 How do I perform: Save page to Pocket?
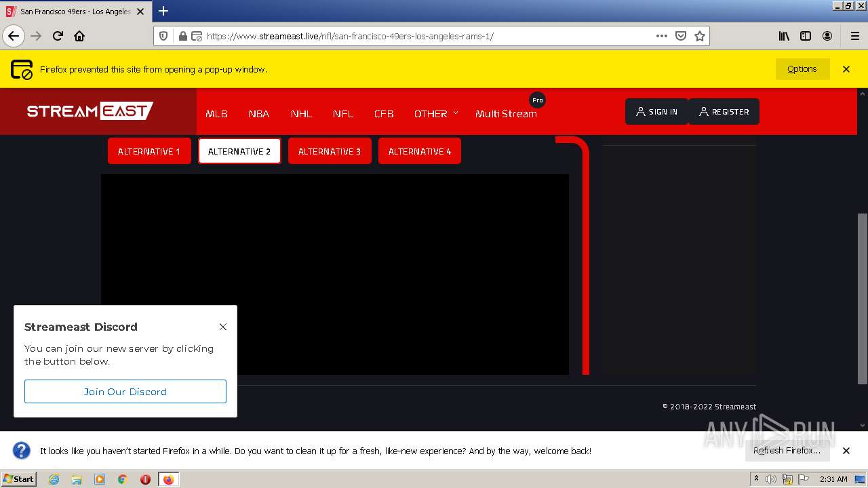[681, 36]
